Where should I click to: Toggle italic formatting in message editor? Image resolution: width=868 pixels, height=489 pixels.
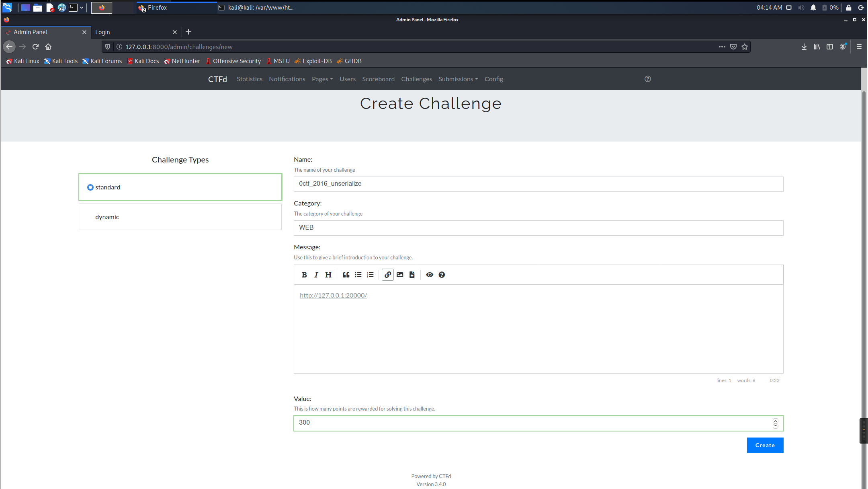click(x=316, y=275)
